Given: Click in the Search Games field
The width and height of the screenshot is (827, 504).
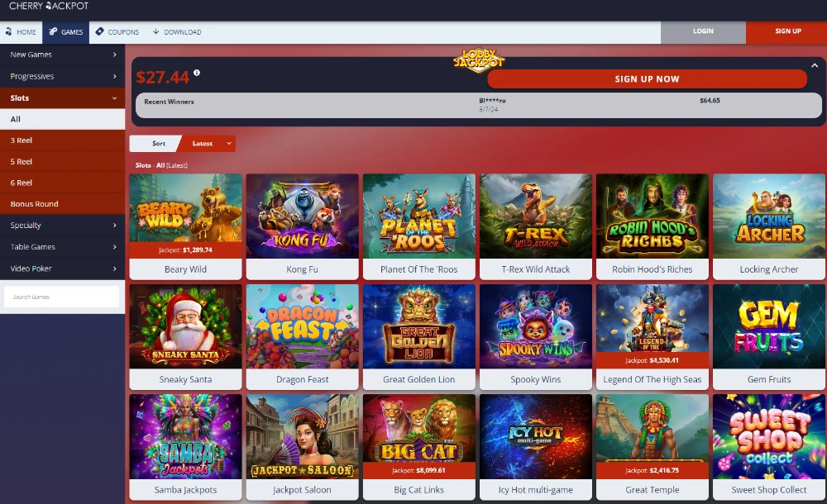Looking at the screenshot, I should pos(62,297).
